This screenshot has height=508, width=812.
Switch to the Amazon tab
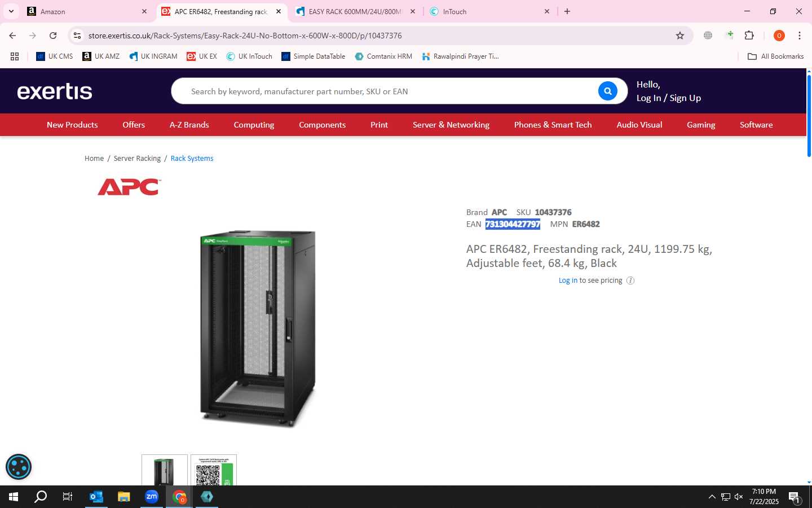pyautogui.click(x=85, y=11)
